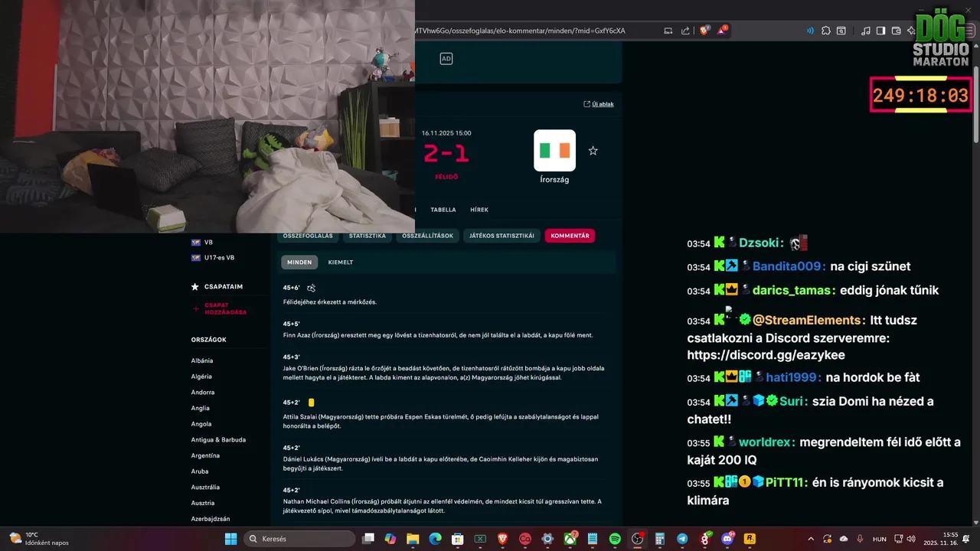The image size is (980, 551).
Task: Open the discord.gg/eazykee link in chat
Action: tap(766, 356)
